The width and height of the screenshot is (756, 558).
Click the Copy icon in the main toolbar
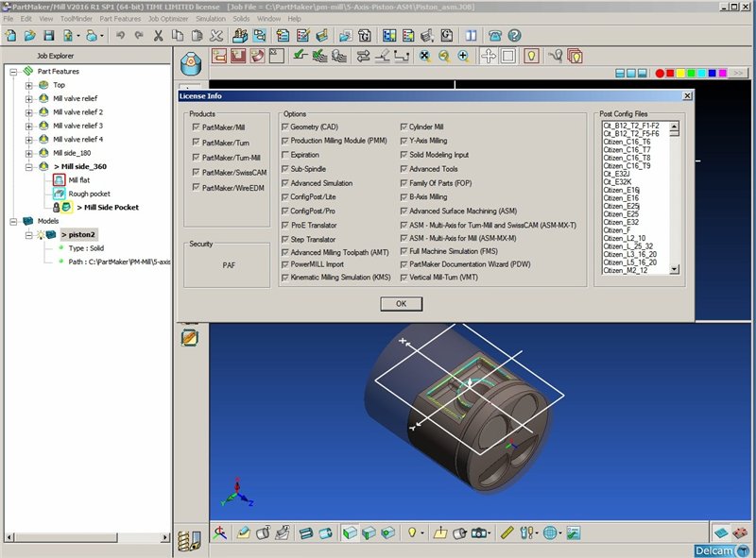(178, 36)
